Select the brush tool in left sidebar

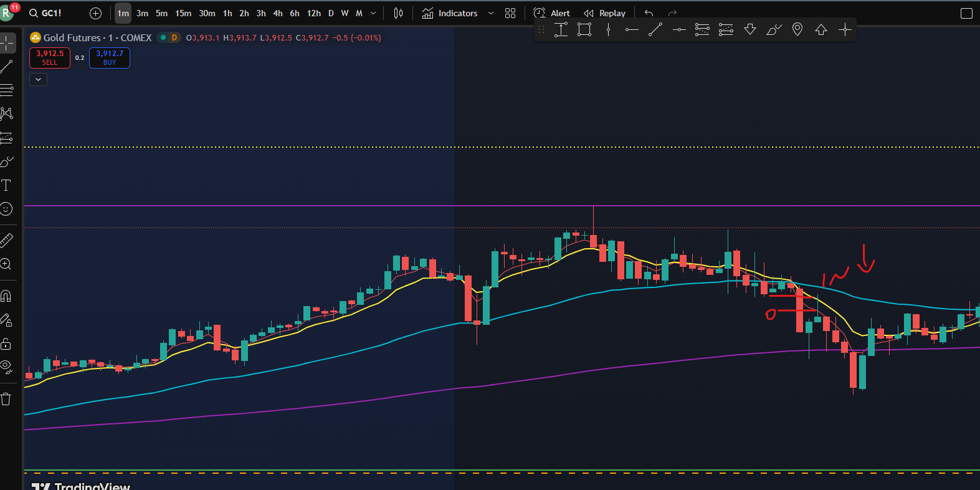pos(7,161)
